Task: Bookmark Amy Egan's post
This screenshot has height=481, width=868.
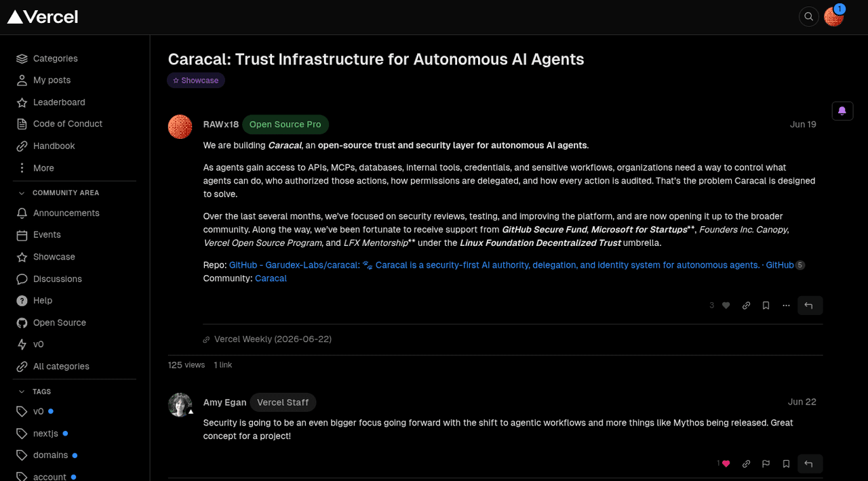Action: pyautogui.click(x=786, y=464)
